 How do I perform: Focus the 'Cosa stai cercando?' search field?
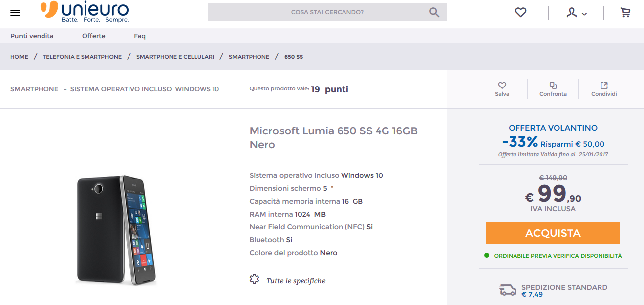point(327,12)
